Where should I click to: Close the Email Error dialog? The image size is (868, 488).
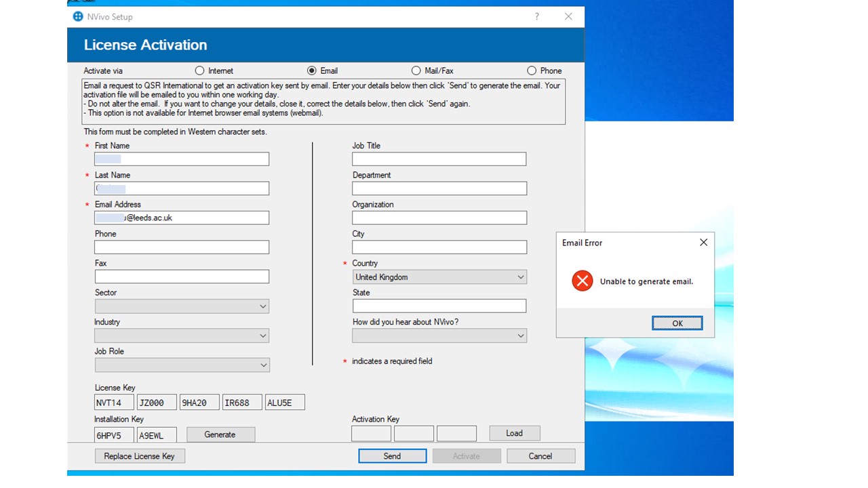pyautogui.click(x=703, y=242)
